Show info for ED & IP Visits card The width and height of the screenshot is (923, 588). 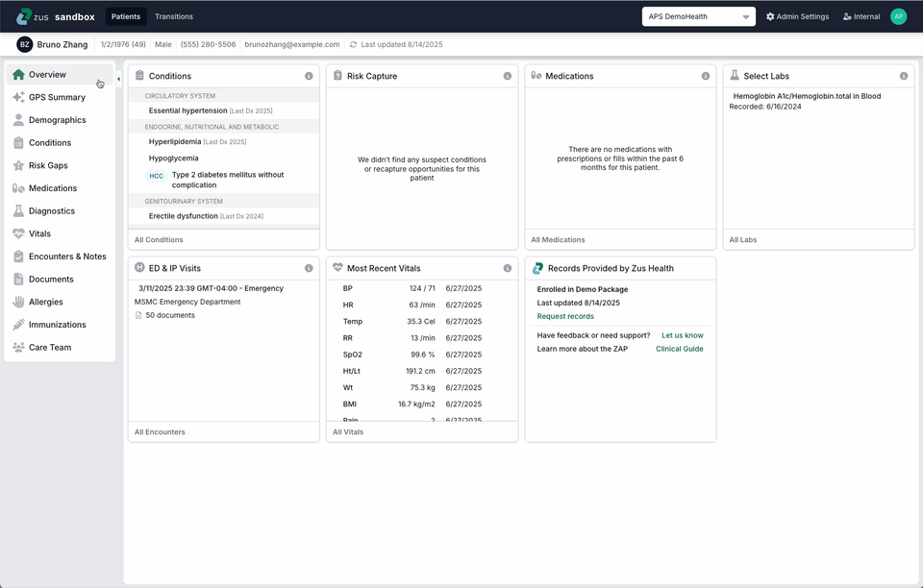point(309,268)
